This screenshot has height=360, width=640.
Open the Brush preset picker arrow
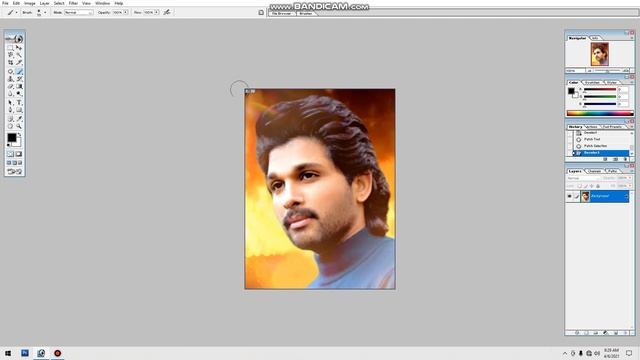(x=45, y=13)
